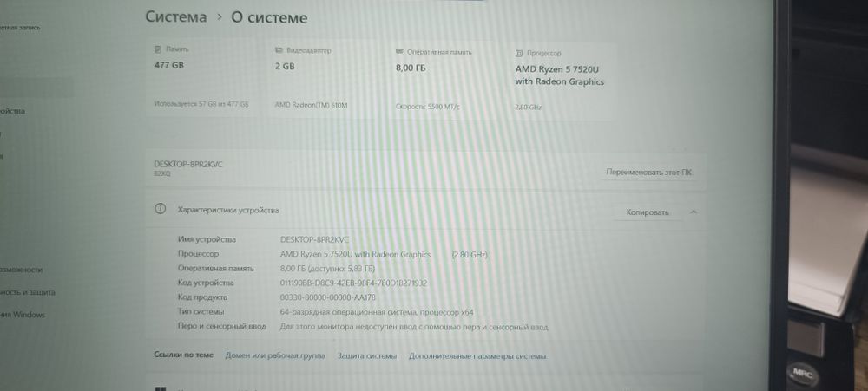
Task: Click the Память storage icon
Action: [x=158, y=49]
